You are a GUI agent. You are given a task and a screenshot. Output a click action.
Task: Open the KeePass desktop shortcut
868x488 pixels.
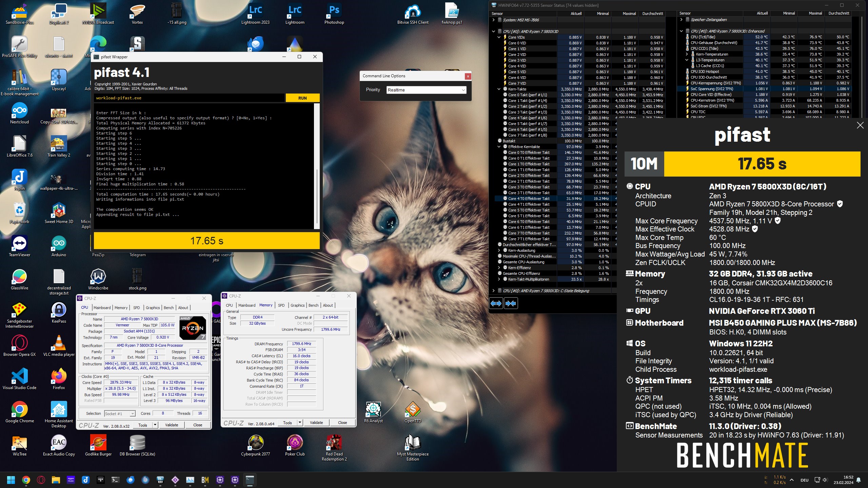tap(59, 313)
